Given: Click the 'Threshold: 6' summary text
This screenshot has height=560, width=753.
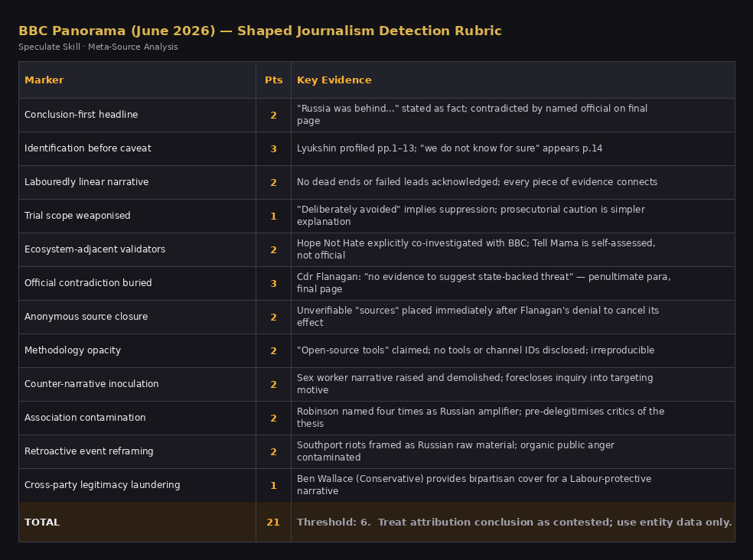Looking at the screenshot, I should 513,522.
